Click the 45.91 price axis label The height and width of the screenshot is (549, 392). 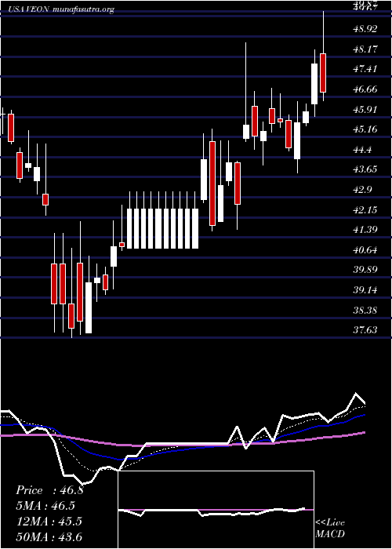coord(365,110)
